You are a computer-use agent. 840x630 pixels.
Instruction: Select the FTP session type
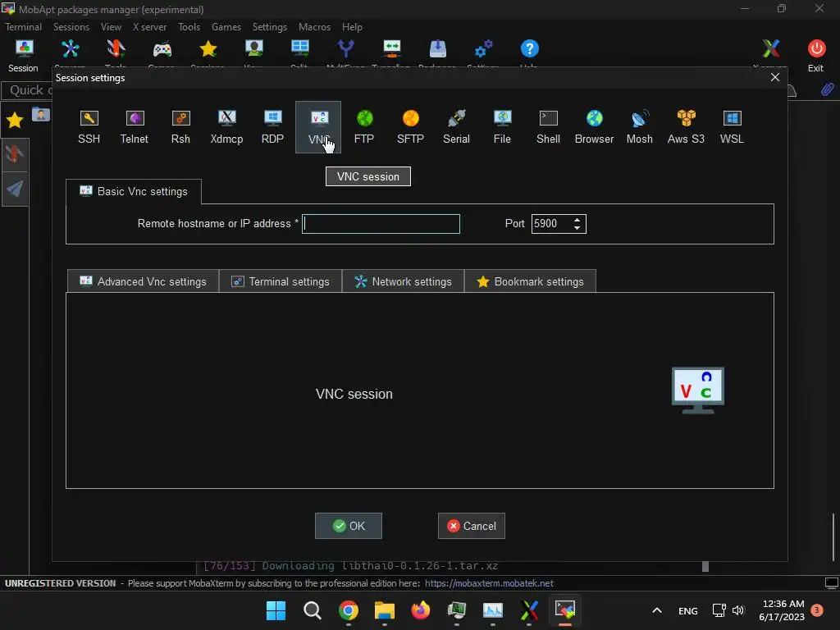point(364,127)
